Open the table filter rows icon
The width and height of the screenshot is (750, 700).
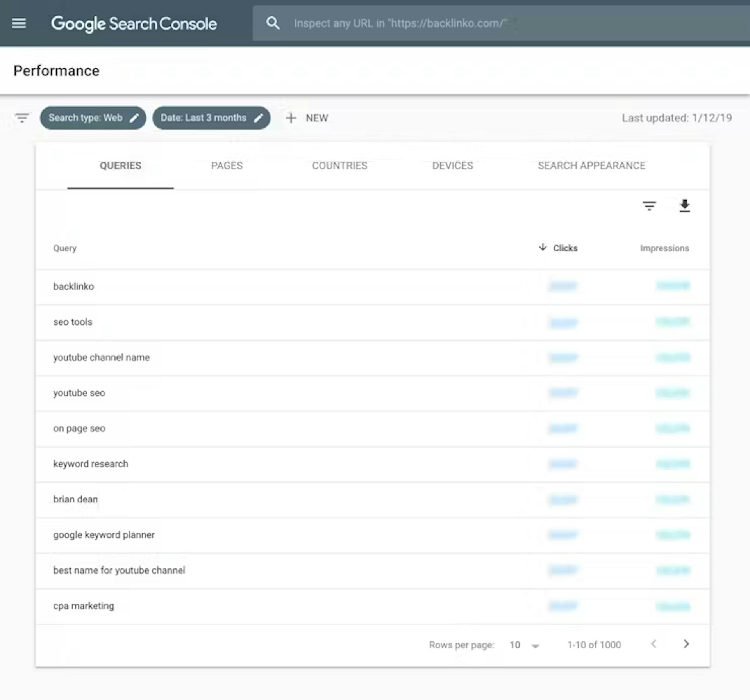649,206
